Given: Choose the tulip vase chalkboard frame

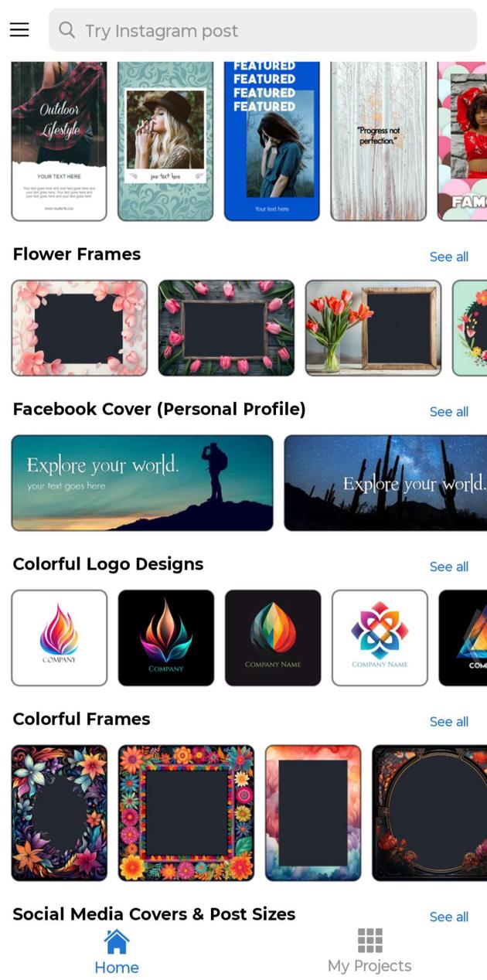Looking at the screenshot, I should pyautogui.click(x=373, y=328).
